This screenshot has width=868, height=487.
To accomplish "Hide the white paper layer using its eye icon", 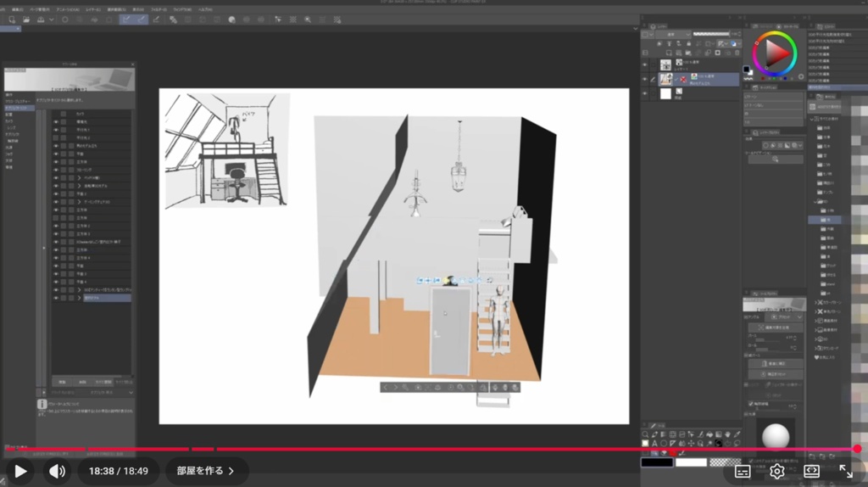I will click(x=644, y=93).
